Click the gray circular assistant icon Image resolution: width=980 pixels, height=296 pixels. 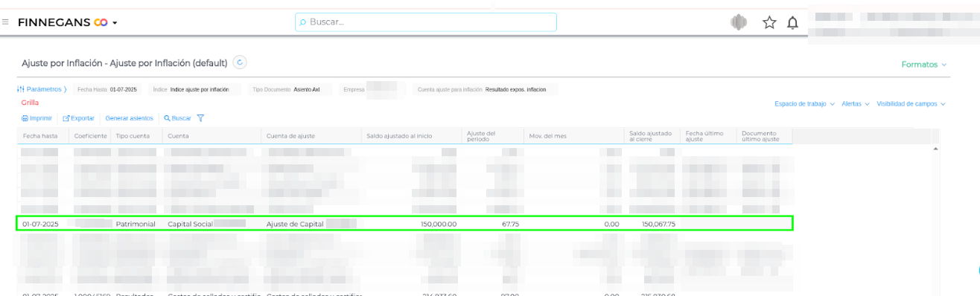[x=738, y=22]
